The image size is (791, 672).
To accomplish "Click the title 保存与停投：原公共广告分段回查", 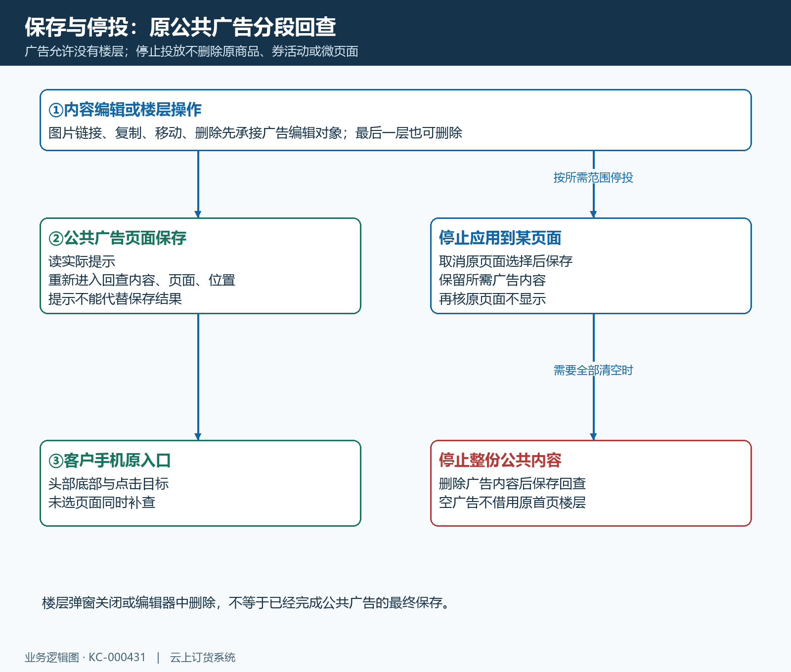I will pyautogui.click(x=180, y=27).
